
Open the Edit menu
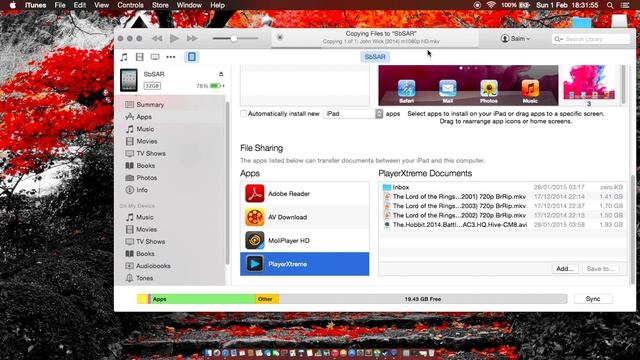pyautogui.click(x=80, y=5)
